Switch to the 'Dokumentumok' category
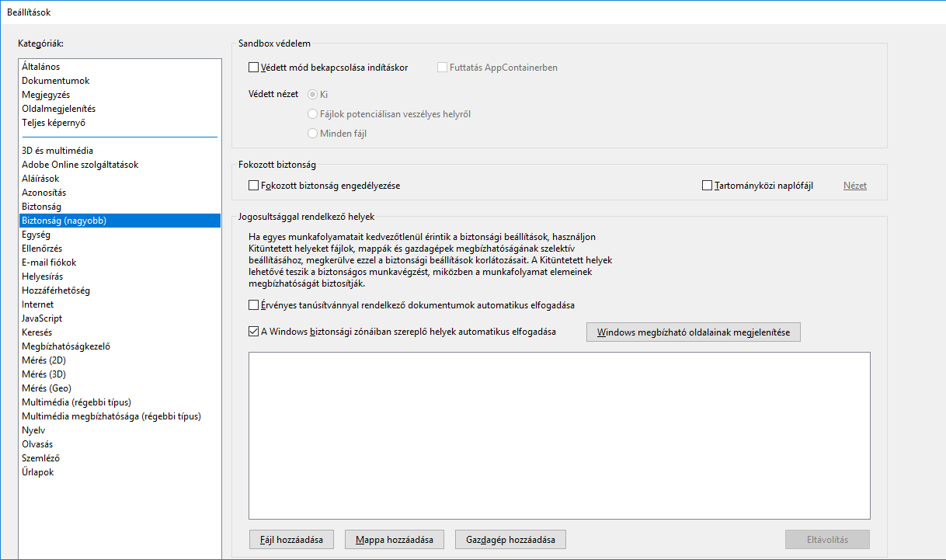This screenshot has width=946, height=560. (x=55, y=81)
